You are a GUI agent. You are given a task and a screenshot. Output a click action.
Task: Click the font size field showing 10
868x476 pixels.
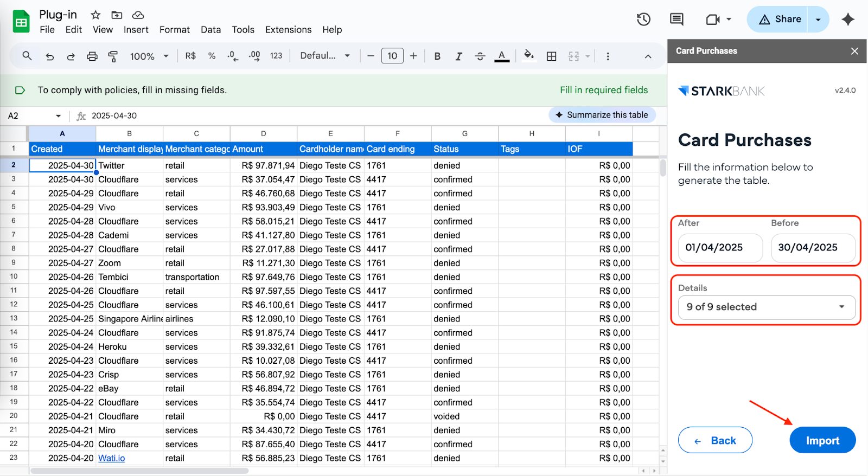tap(392, 56)
